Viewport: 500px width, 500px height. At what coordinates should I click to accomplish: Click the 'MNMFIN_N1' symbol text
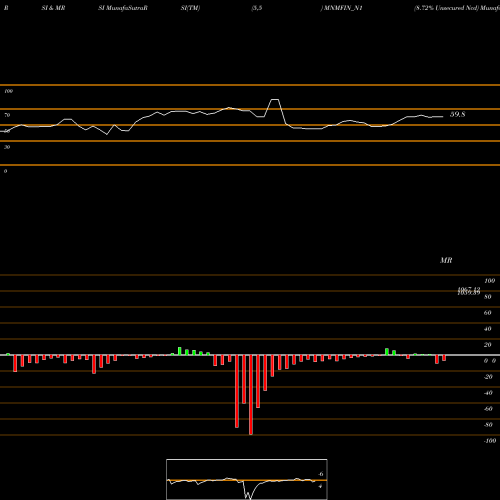click(x=343, y=8)
